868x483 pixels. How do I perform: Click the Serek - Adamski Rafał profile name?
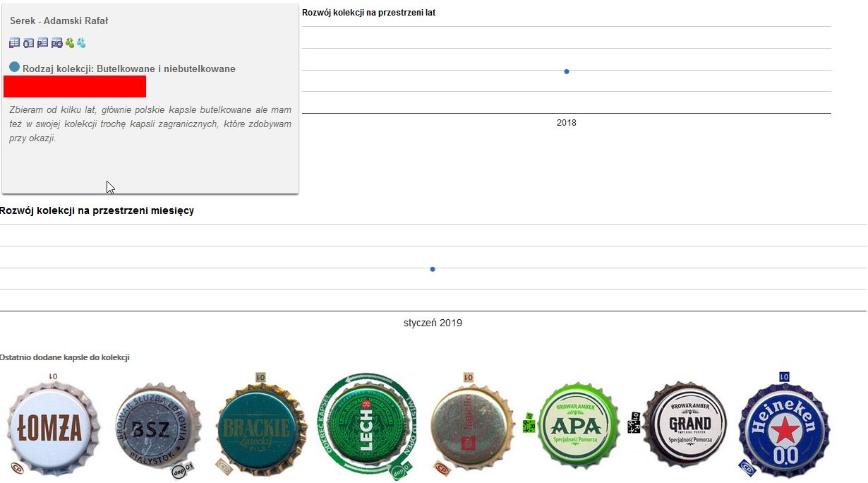click(x=59, y=21)
